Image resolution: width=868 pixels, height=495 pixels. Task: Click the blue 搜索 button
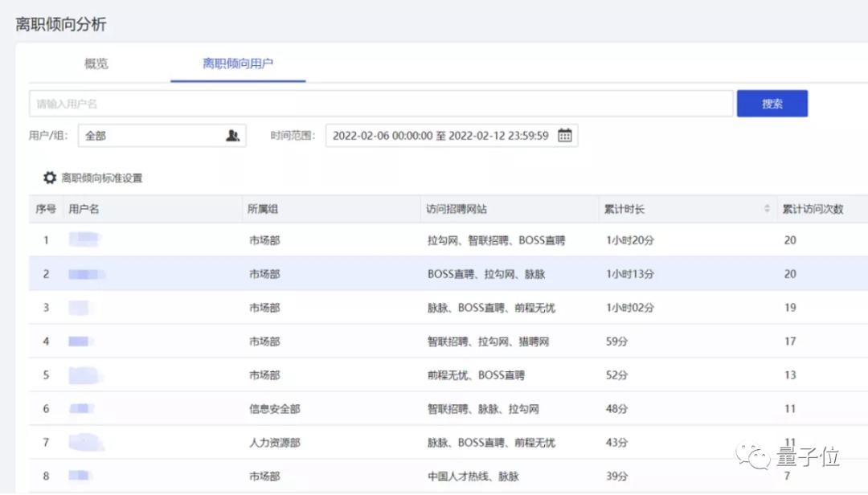click(772, 104)
